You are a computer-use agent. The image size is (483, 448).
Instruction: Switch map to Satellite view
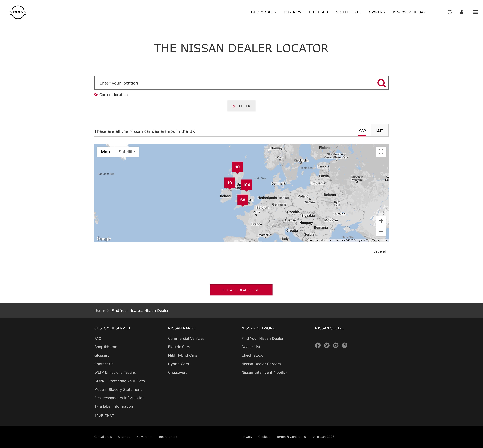point(127,152)
